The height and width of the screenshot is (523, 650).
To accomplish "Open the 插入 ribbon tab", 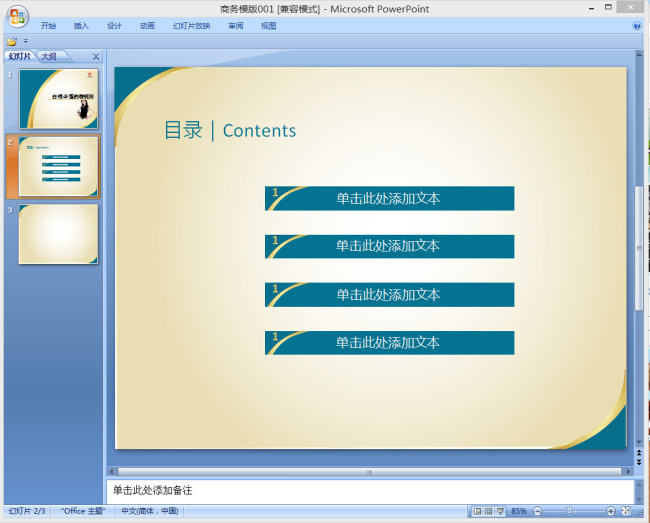I will tap(81, 26).
